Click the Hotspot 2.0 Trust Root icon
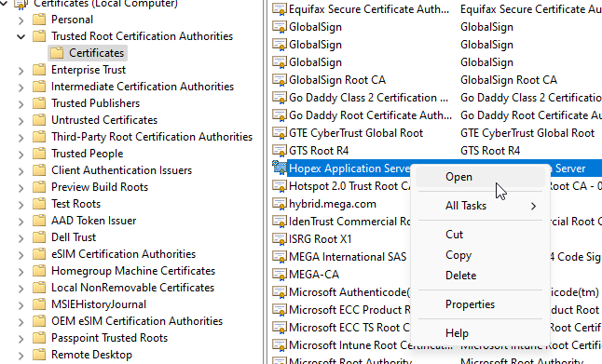 280,186
